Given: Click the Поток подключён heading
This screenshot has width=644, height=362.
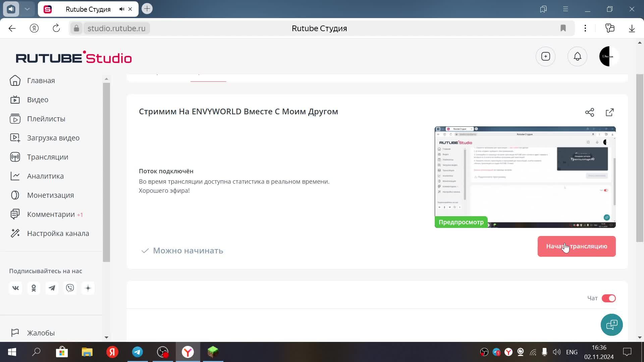Looking at the screenshot, I should 166,171.
